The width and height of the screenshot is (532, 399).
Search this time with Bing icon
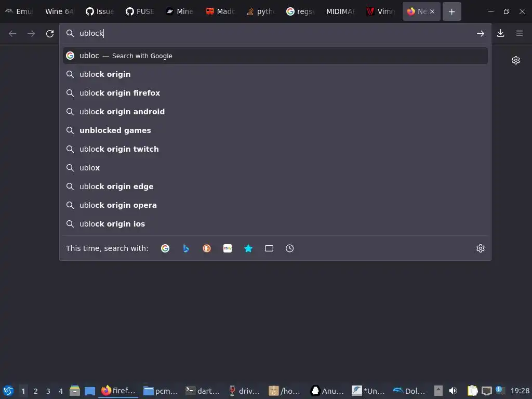click(x=186, y=248)
